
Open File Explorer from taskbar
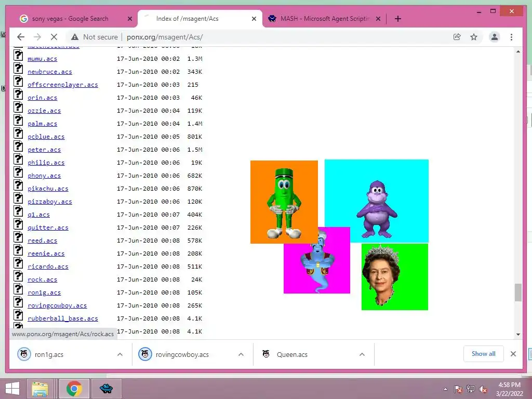[x=40, y=389]
